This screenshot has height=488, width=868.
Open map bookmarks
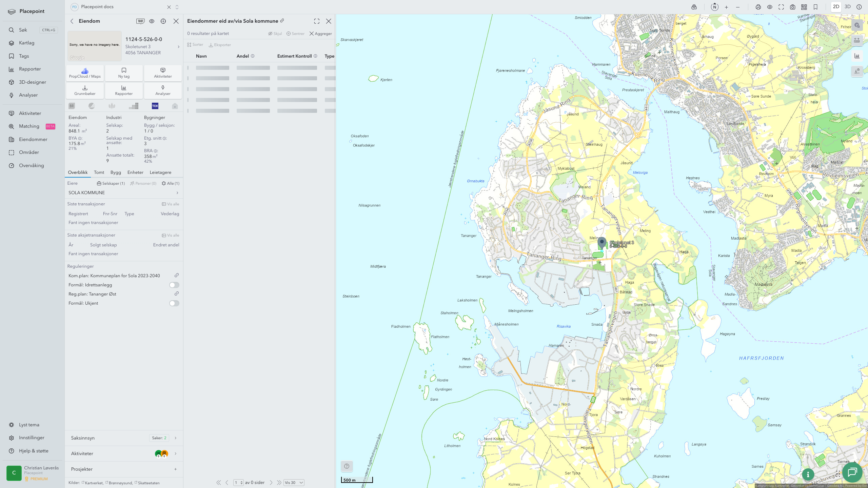tap(815, 7)
